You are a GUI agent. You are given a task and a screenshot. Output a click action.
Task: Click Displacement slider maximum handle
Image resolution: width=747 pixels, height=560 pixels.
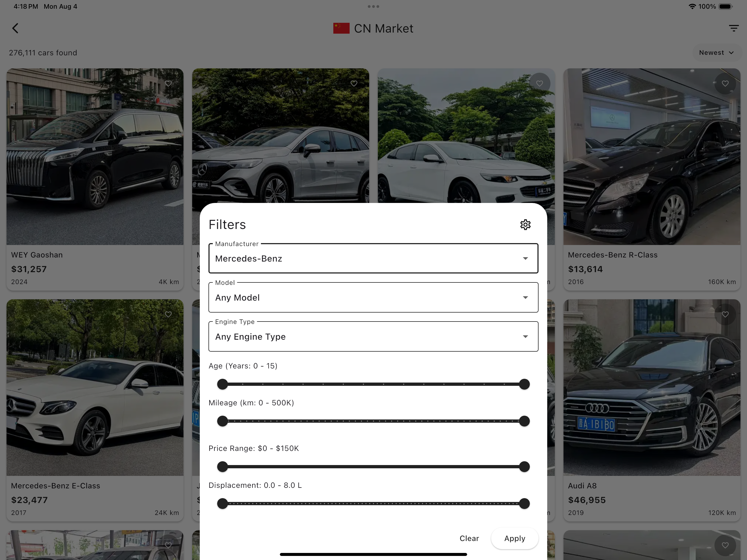[524, 503]
